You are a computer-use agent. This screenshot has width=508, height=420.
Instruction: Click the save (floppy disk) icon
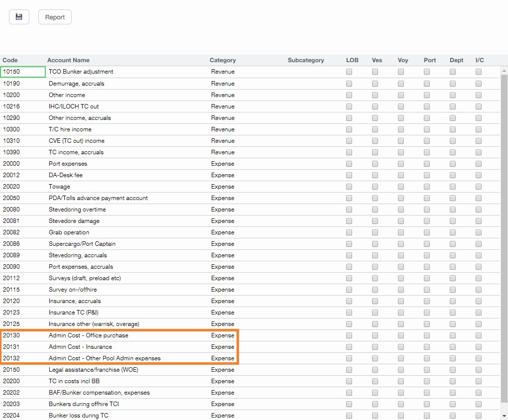point(19,16)
